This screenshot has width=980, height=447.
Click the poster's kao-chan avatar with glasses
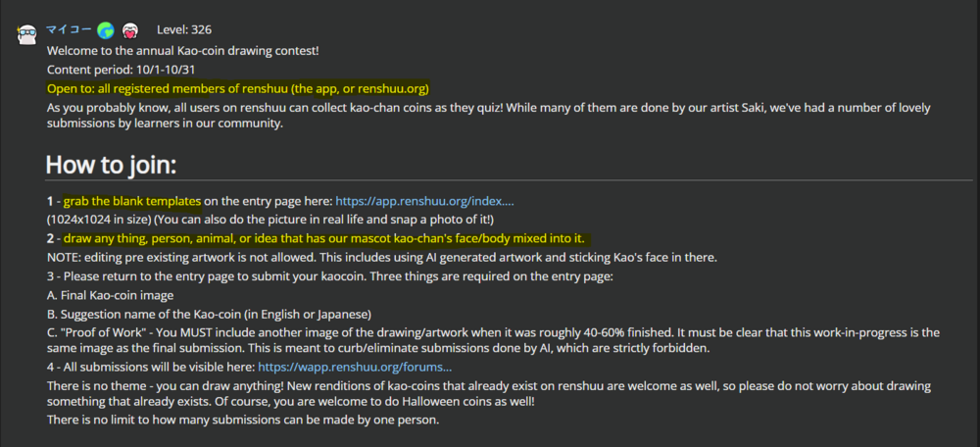(27, 34)
